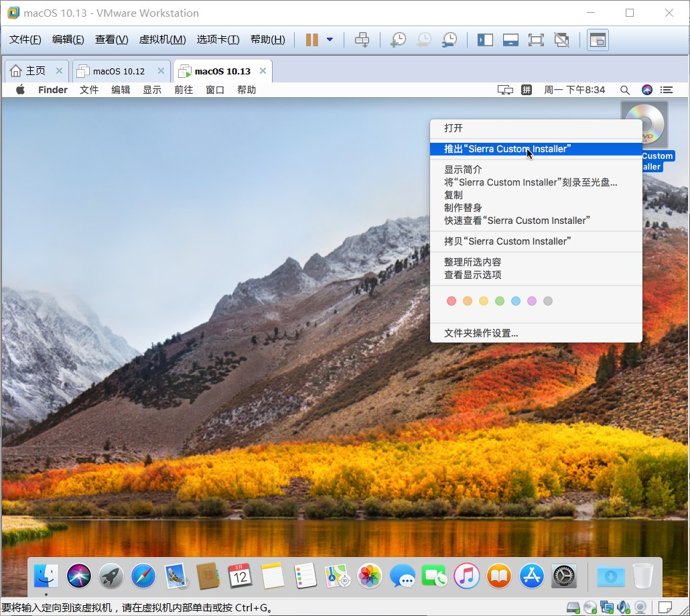Choose 查看显示选项
Viewport: 690px width, 616px height.
pyautogui.click(x=536, y=275)
